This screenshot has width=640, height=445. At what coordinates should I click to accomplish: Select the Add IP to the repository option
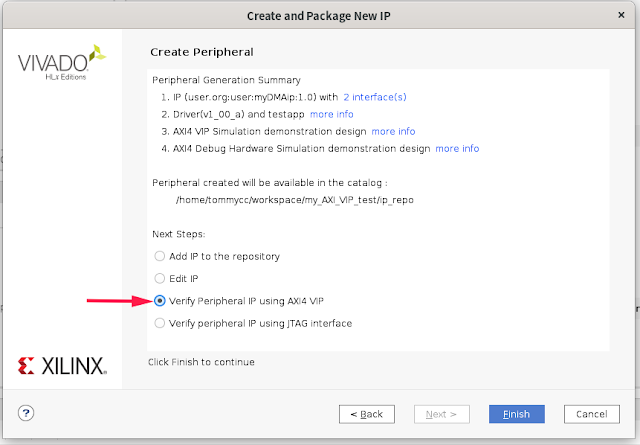pos(160,256)
